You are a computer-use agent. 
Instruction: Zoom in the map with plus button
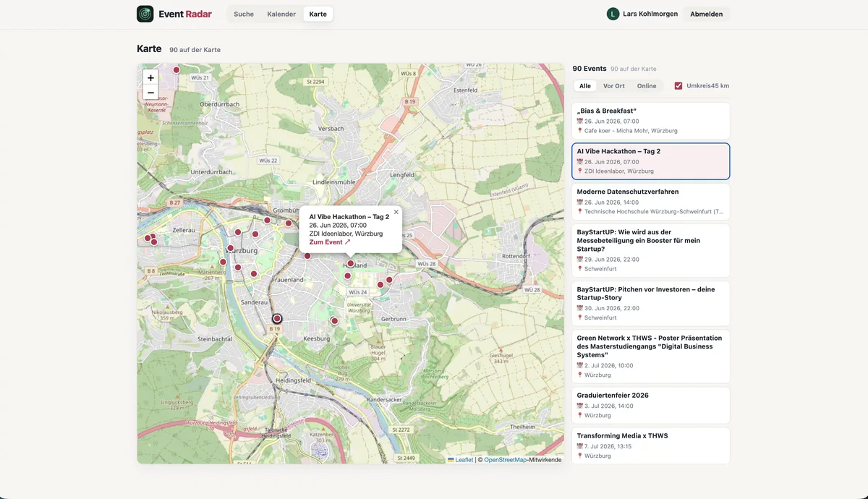150,77
